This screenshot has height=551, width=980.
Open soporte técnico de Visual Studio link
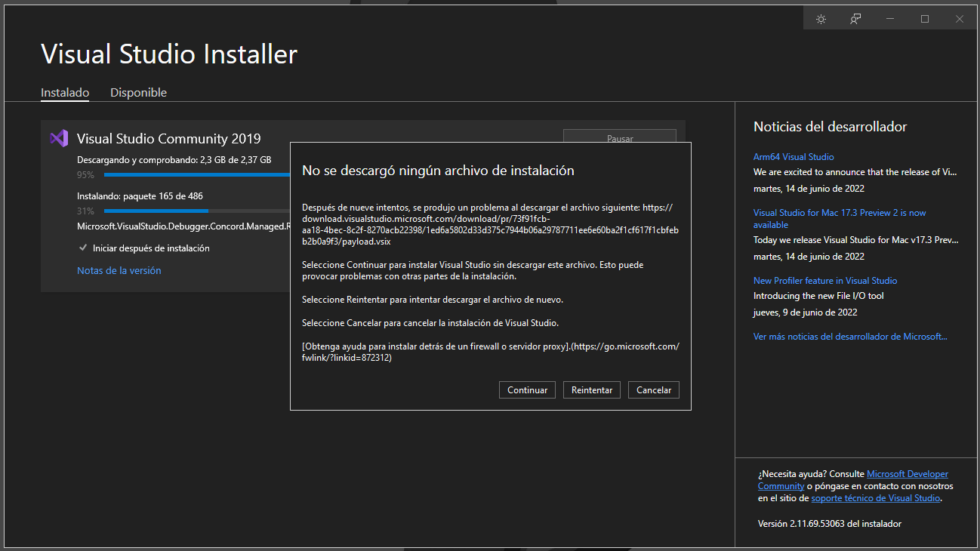pos(876,498)
